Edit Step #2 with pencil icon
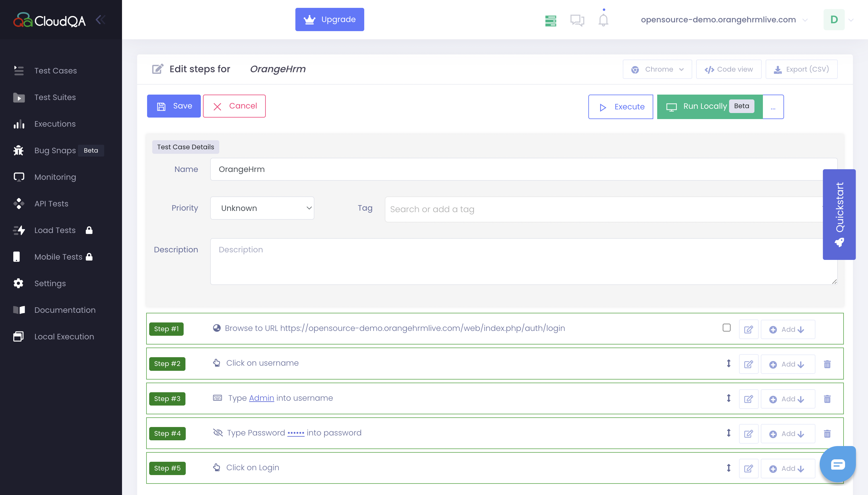The width and height of the screenshot is (868, 495). [748, 364]
